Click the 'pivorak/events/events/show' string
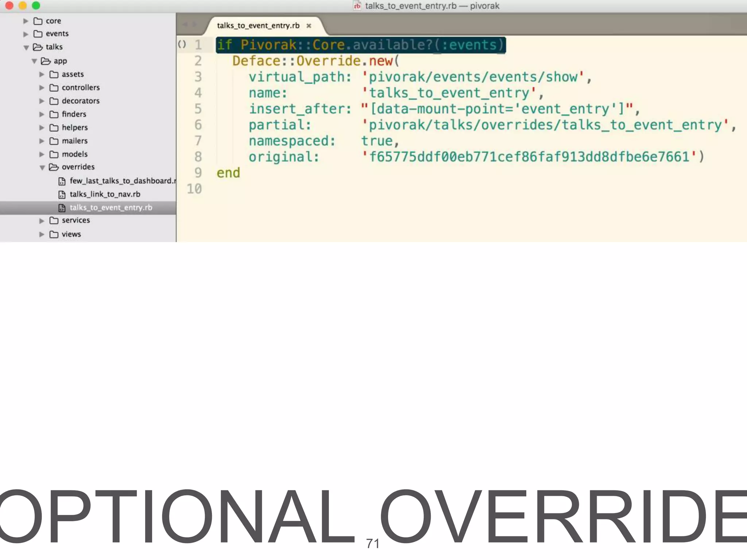 (x=473, y=77)
